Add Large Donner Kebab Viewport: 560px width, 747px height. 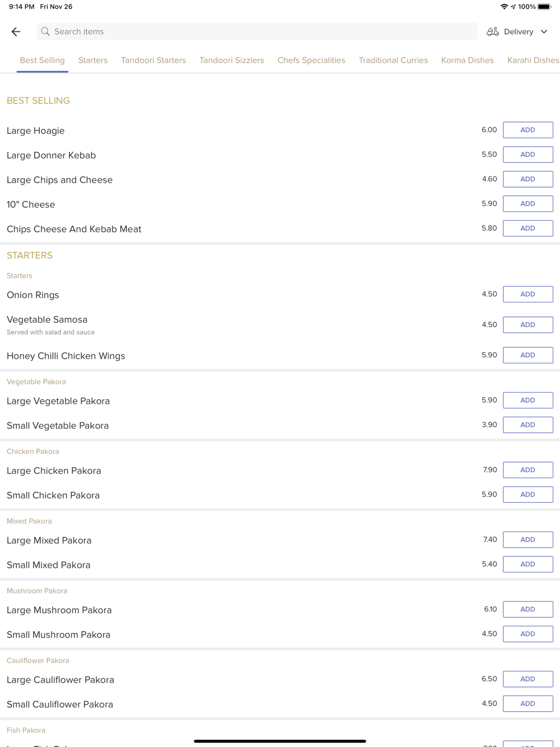528,155
